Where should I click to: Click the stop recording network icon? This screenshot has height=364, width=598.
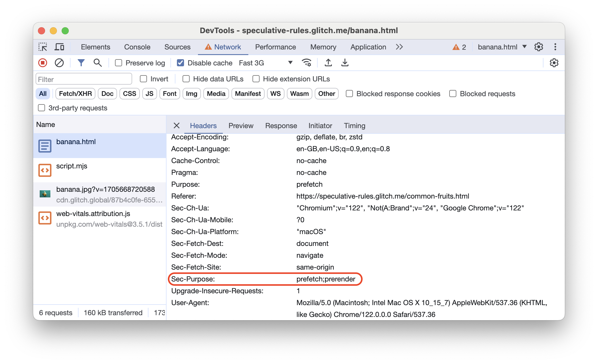pyautogui.click(x=44, y=63)
